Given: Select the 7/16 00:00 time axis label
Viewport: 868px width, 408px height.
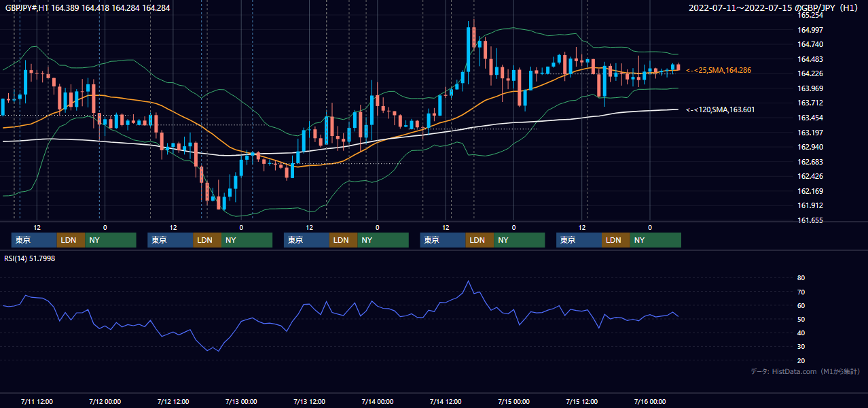Looking at the screenshot, I should point(650,401).
